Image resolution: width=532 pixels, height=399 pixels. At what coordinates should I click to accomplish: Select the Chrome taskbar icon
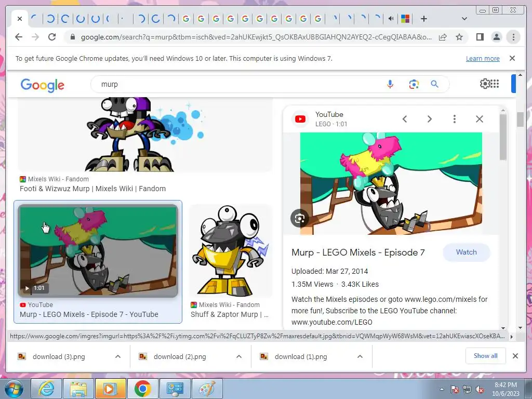coord(142,389)
